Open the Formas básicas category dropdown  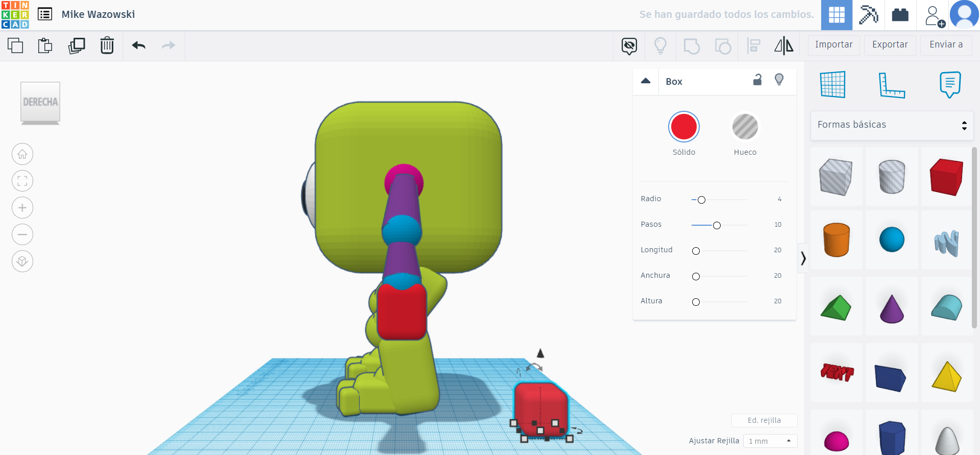(x=892, y=125)
